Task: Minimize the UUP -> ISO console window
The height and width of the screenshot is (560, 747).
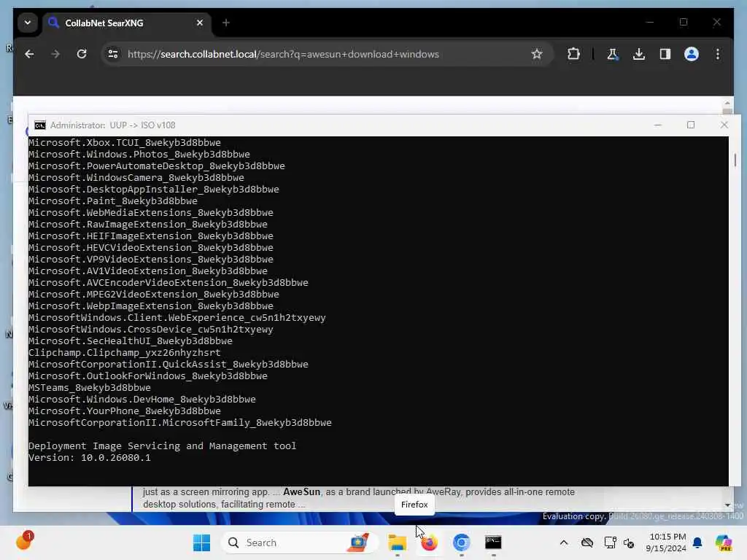Action: point(657,125)
